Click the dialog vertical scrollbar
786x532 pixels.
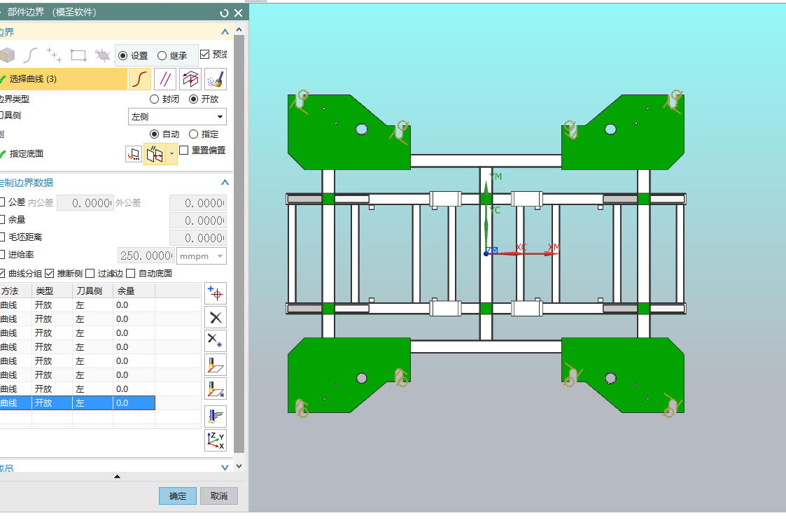click(x=239, y=244)
